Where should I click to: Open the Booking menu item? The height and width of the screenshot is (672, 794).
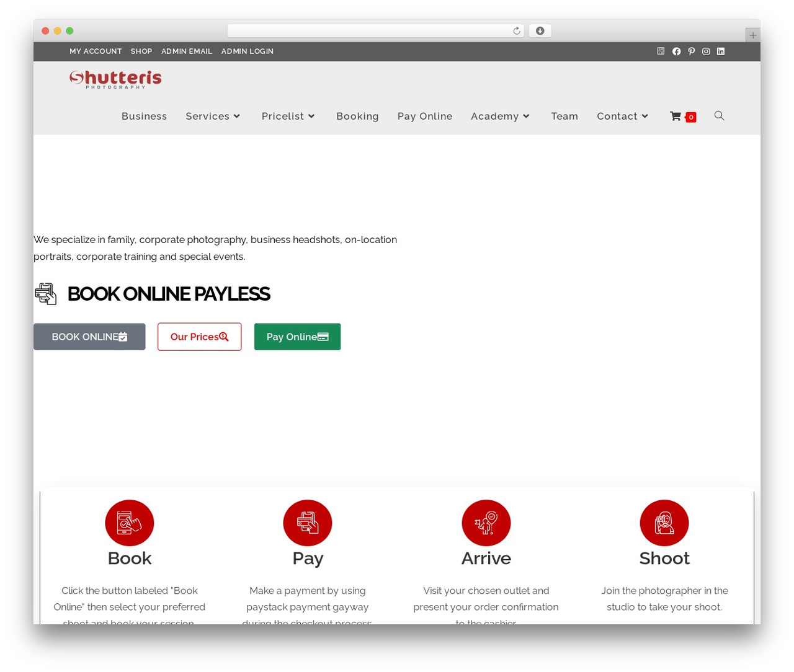[x=357, y=116]
